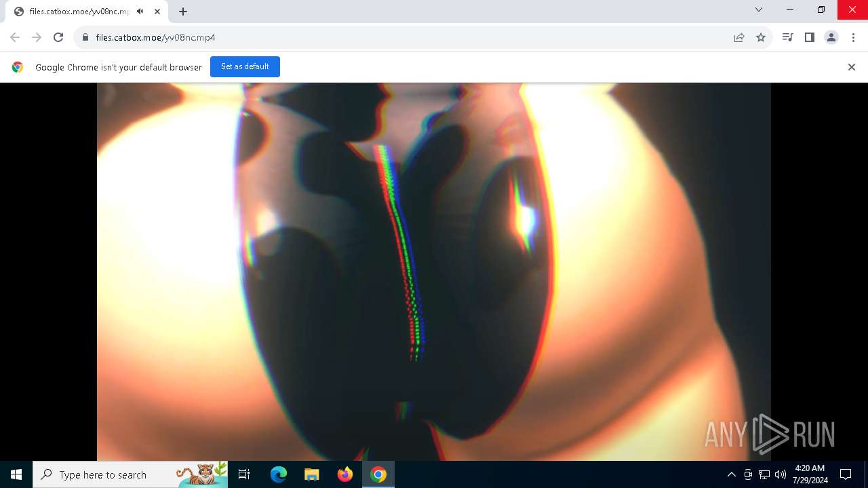Open a new tab with the plus button
This screenshot has height=488, width=868.
(x=183, y=12)
